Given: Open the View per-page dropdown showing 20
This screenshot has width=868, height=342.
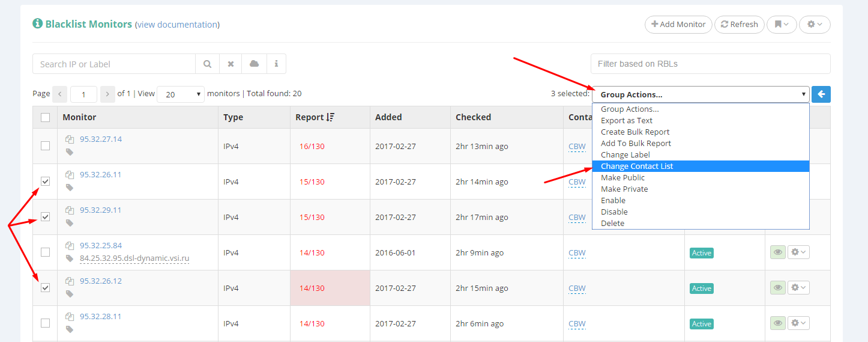Looking at the screenshot, I should point(181,94).
